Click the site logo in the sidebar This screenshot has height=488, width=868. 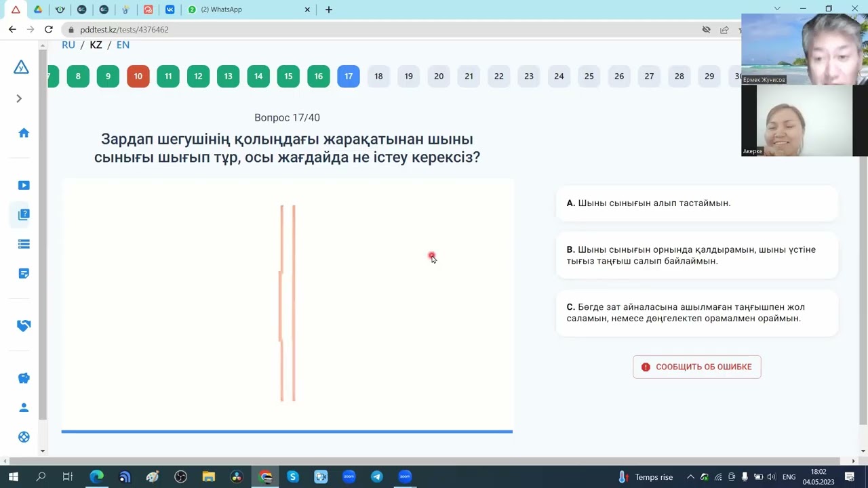point(21,67)
